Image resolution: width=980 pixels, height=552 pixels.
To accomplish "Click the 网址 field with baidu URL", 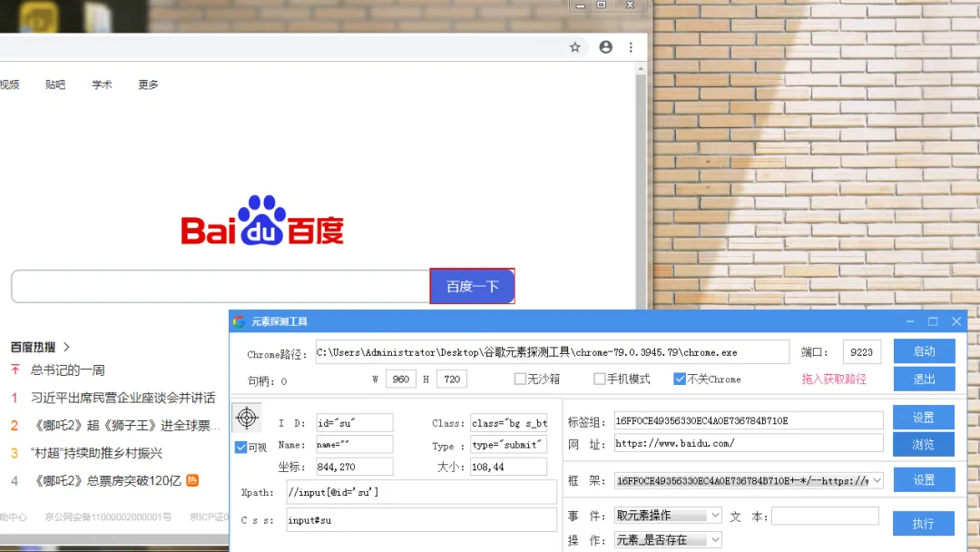I will (748, 443).
